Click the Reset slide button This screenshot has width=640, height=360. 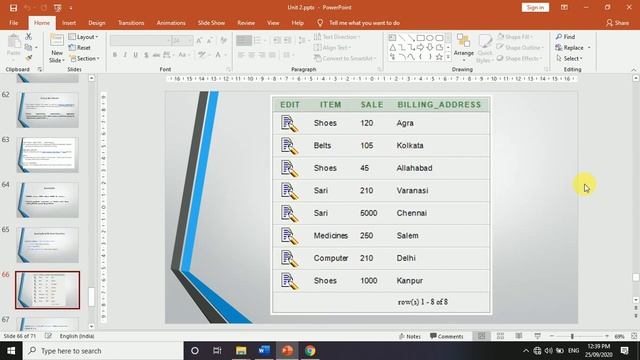(80, 48)
